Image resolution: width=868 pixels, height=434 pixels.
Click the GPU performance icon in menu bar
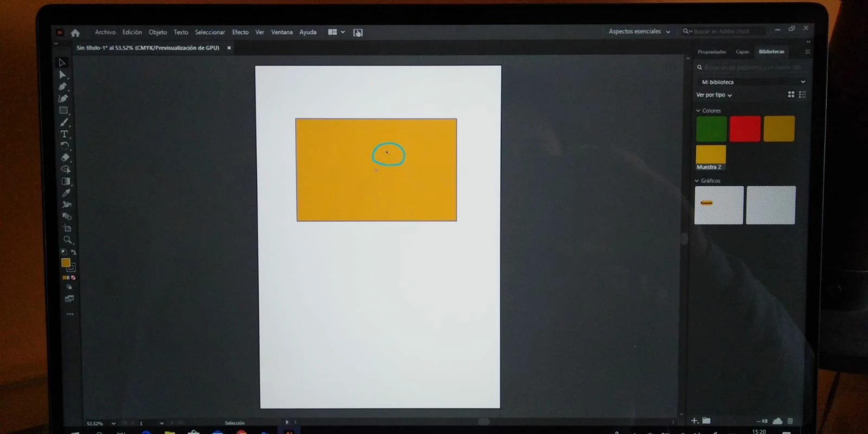coord(358,33)
